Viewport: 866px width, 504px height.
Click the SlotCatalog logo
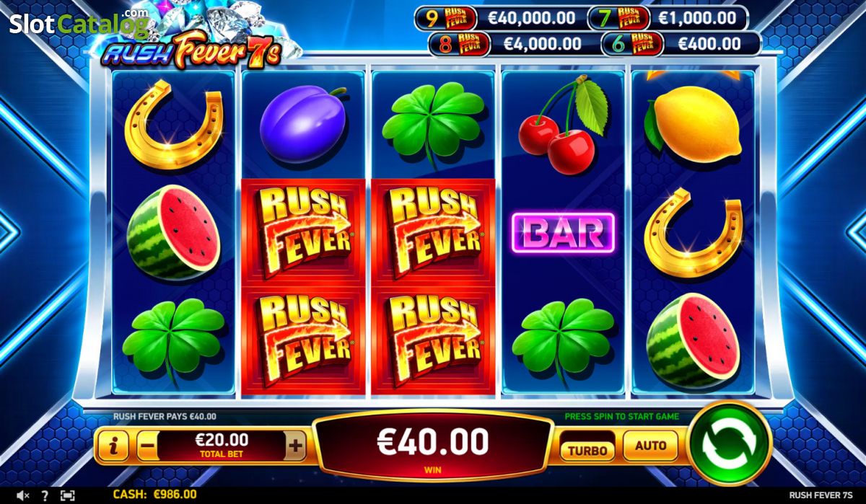click(79, 24)
